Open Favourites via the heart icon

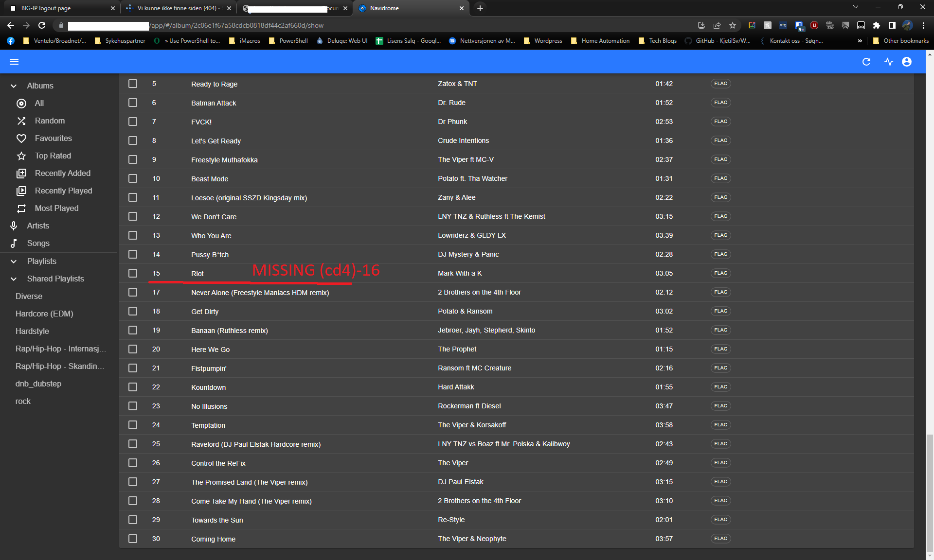click(21, 138)
